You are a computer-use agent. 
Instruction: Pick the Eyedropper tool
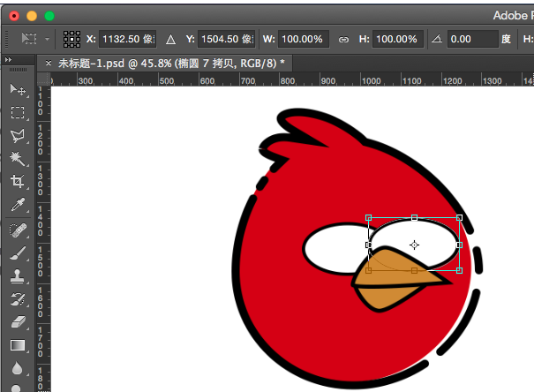pyautogui.click(x=18, y=204)
